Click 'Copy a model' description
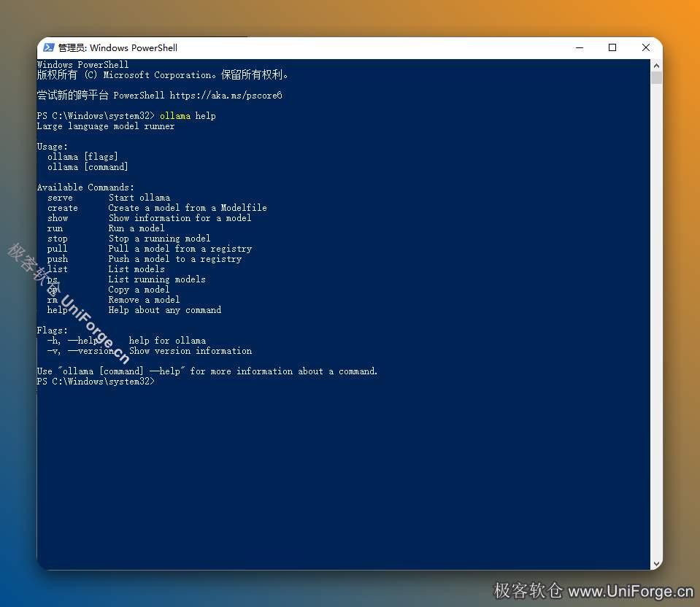 pos(139,290)
